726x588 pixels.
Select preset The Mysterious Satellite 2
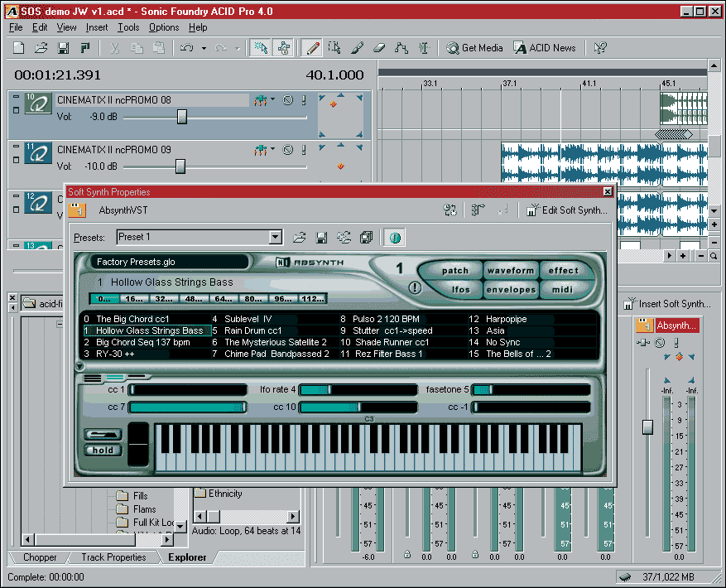coord(276,342)
